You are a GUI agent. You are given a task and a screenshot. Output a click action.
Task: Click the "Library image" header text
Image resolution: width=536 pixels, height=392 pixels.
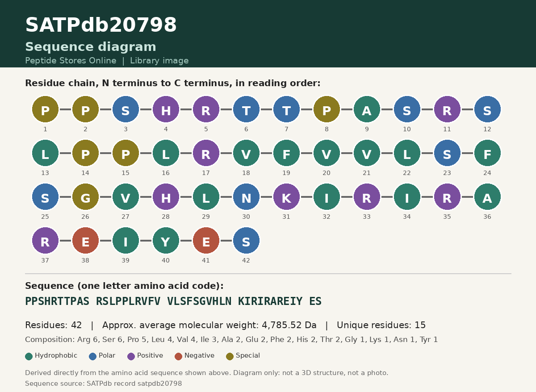click(159, 61)
